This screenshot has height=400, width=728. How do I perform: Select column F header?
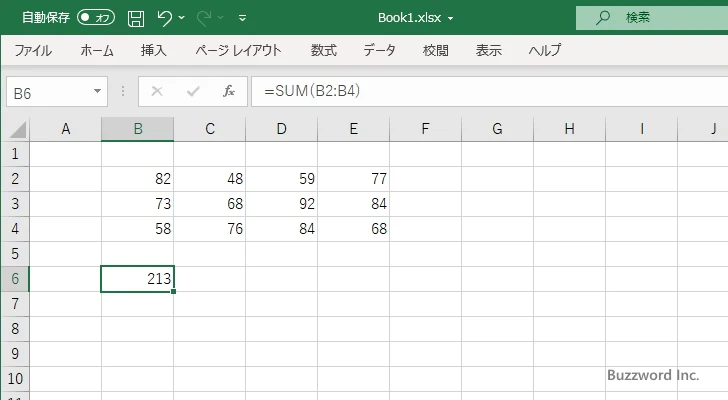(x=425, y=129)
